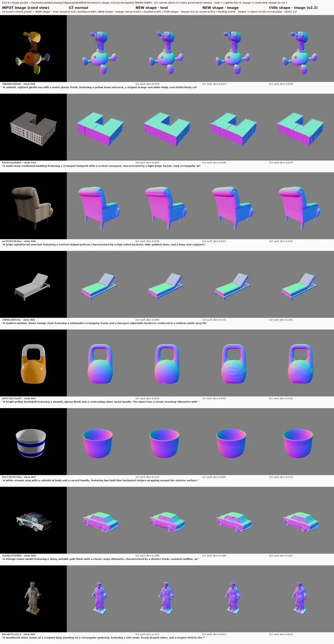Open the grey chaise lounge input image

[x=33, y=284]
